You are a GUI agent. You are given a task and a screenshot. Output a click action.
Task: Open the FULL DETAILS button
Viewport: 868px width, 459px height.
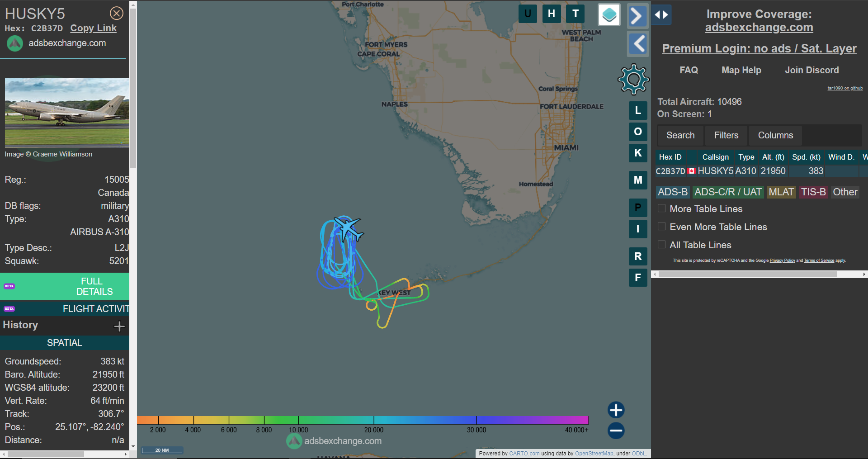65,286
